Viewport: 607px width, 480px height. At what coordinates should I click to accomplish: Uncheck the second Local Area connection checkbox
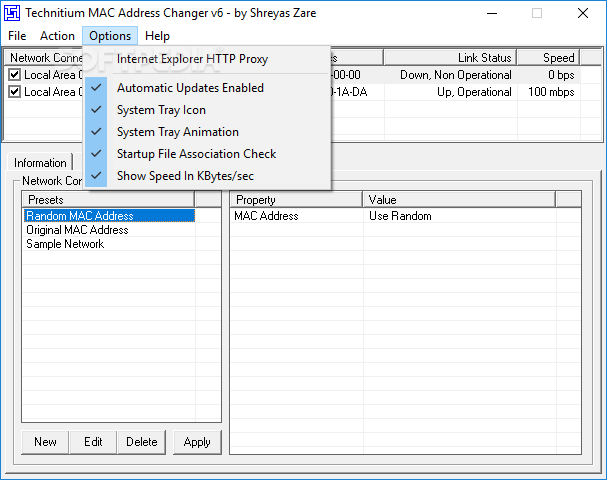[x=14, y=92]
